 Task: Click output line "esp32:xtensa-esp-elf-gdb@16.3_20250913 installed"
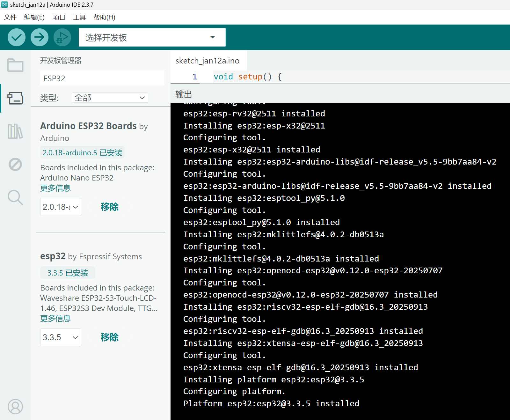pos(301,367)
